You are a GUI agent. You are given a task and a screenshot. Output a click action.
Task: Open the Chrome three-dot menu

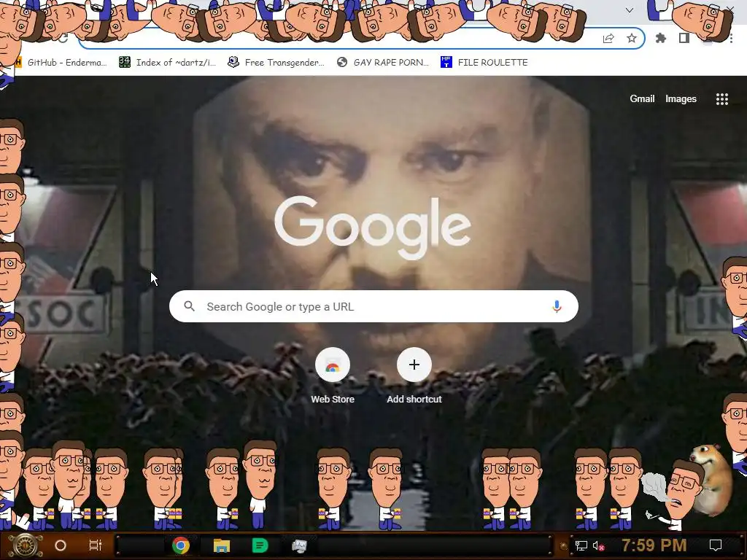tap(731, 39)
